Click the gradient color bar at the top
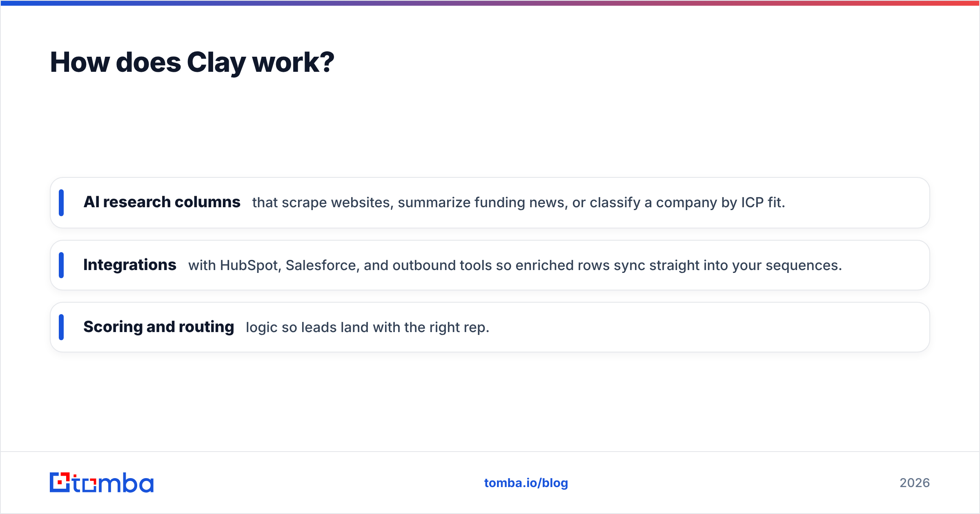 coord(490,3)
